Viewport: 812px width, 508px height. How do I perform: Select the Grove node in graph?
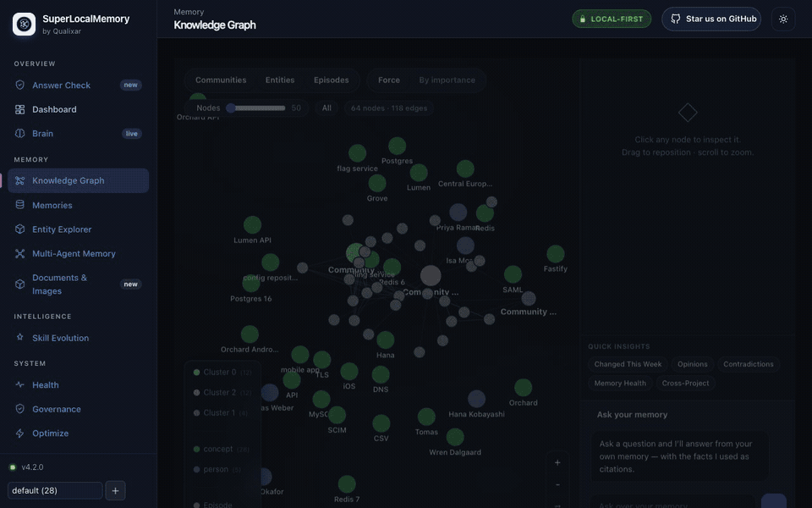click(377, 184)
